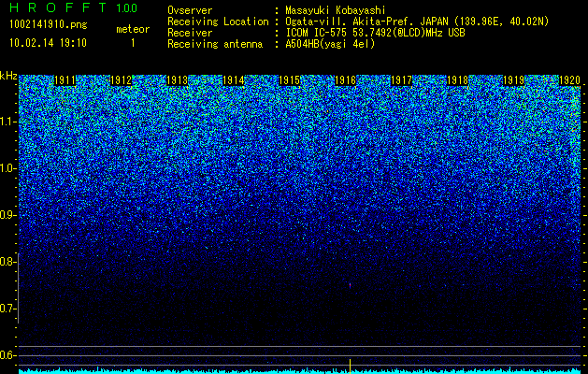This screenshot has width=588, height=374.
Task: Click the kHz axis unit label
Action: [x=8, y=76]
